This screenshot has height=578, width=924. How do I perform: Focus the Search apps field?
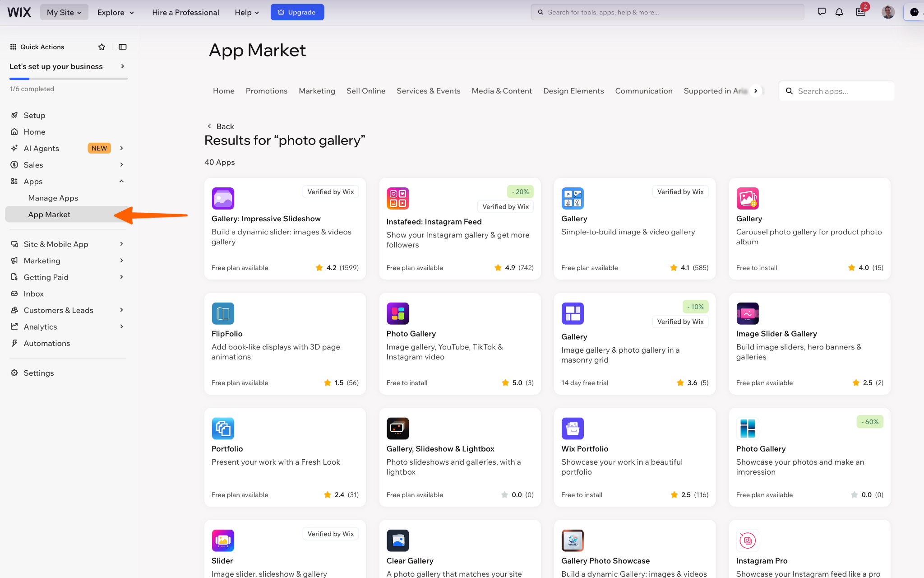click(x=836, y=91)
